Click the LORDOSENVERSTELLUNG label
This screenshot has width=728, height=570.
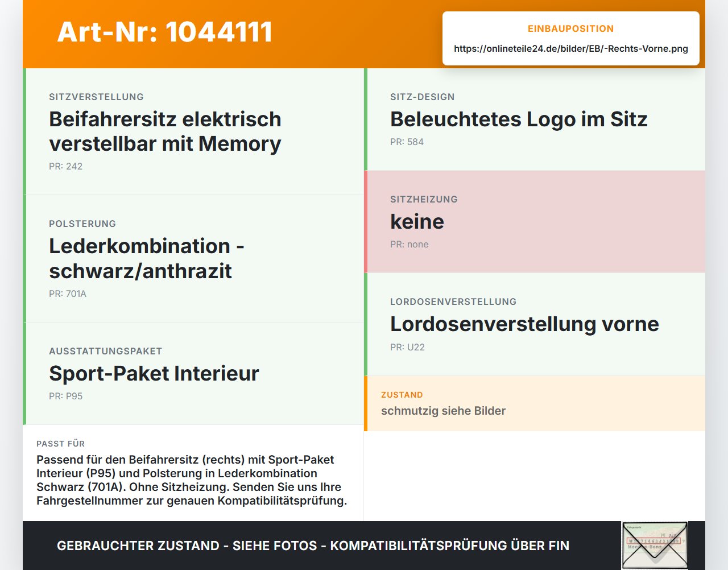point(453,301)
